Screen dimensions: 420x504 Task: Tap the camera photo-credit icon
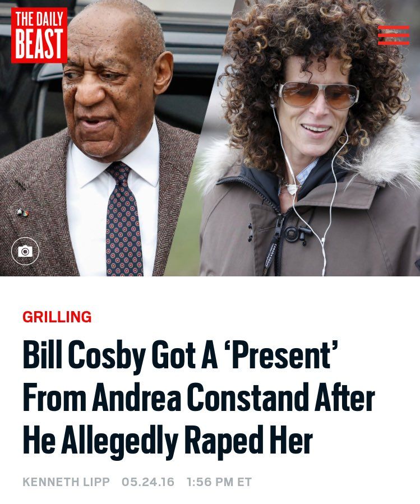[25, 251]
